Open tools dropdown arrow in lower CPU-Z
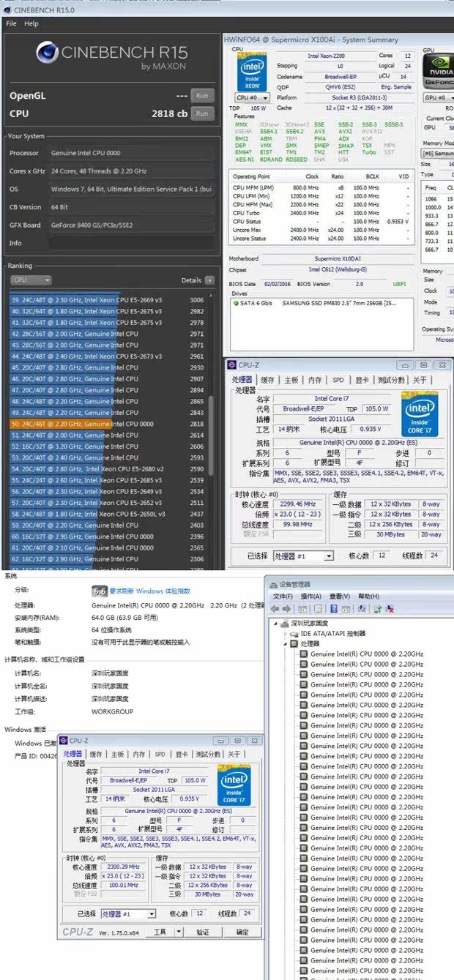 pyautogui.click(x=179, y=932)
